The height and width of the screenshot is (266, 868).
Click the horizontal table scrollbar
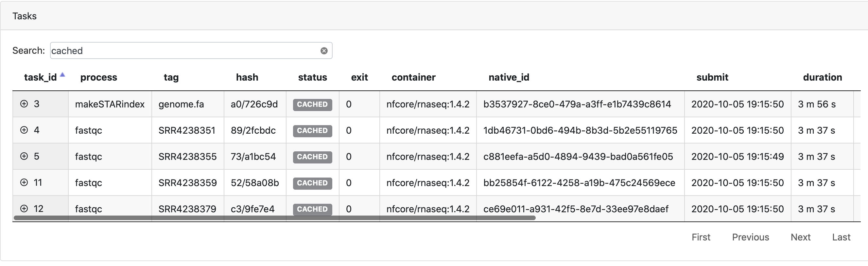pos(274,218)
